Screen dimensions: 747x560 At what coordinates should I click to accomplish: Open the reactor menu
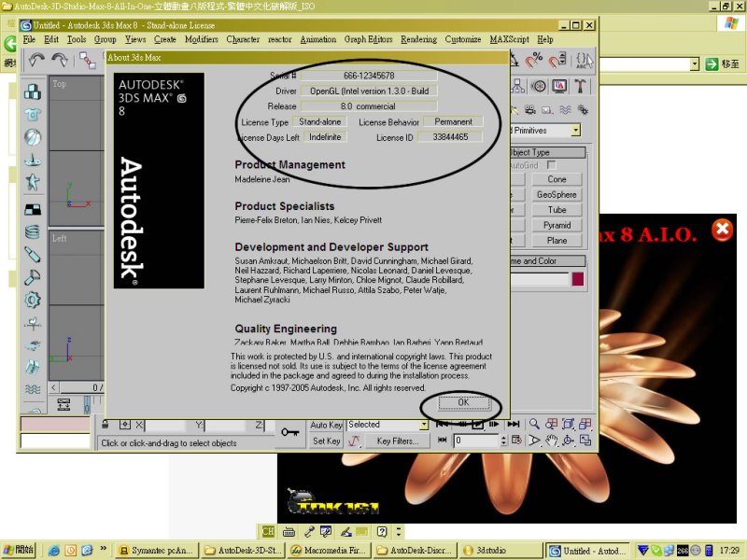click(x=279, y=39)
